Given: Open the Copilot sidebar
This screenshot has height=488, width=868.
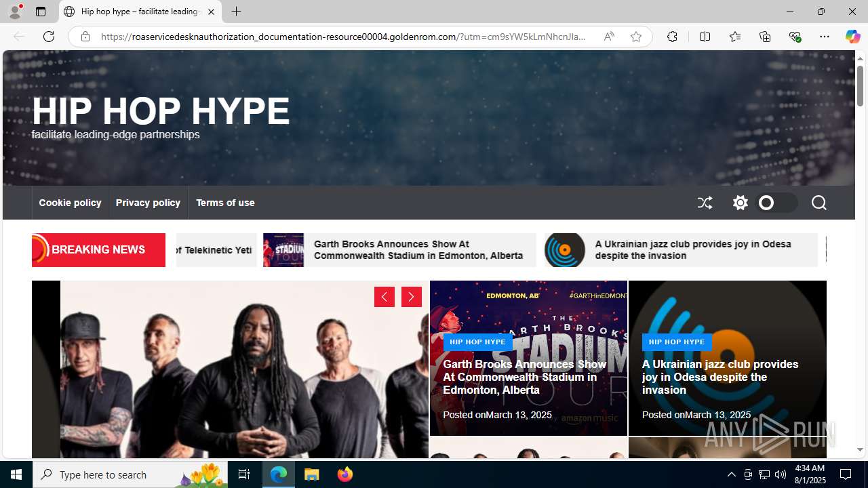Looking at the screenshot, I should (852, 37).
